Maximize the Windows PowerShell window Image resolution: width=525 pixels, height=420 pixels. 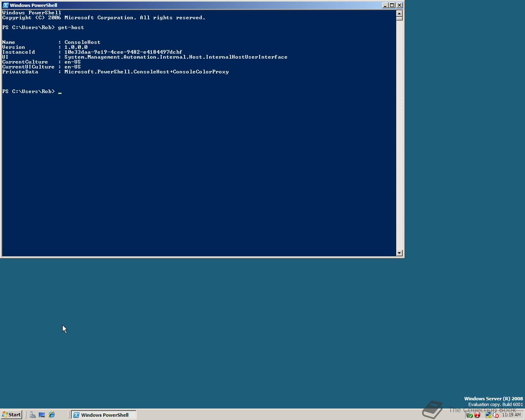click(392, 5)
